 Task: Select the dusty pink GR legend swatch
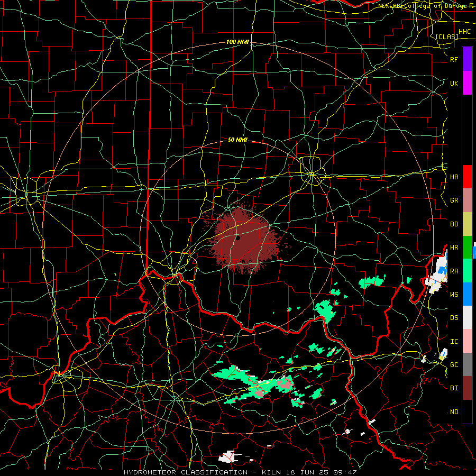click(x=467, y=200)
